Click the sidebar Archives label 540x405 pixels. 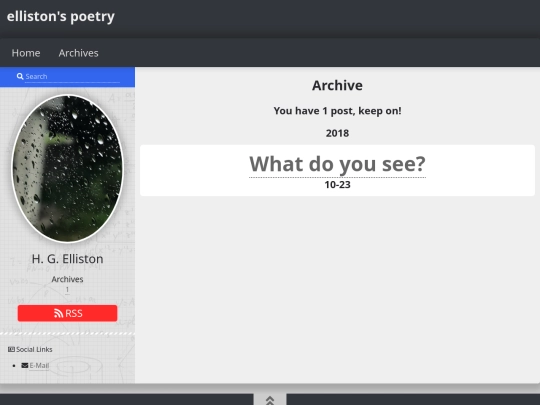[x=68, y=279]
